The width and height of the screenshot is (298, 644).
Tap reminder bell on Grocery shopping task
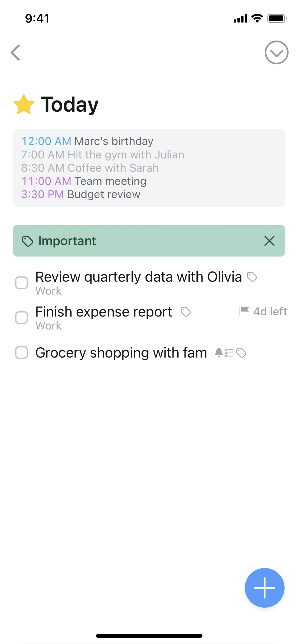click(x=219, y=352)
